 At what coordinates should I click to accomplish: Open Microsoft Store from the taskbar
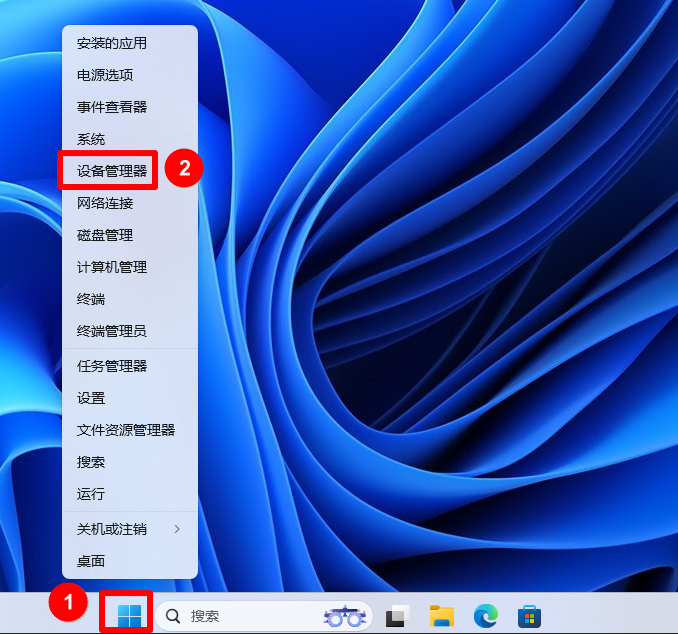click(x=529, y=616)
